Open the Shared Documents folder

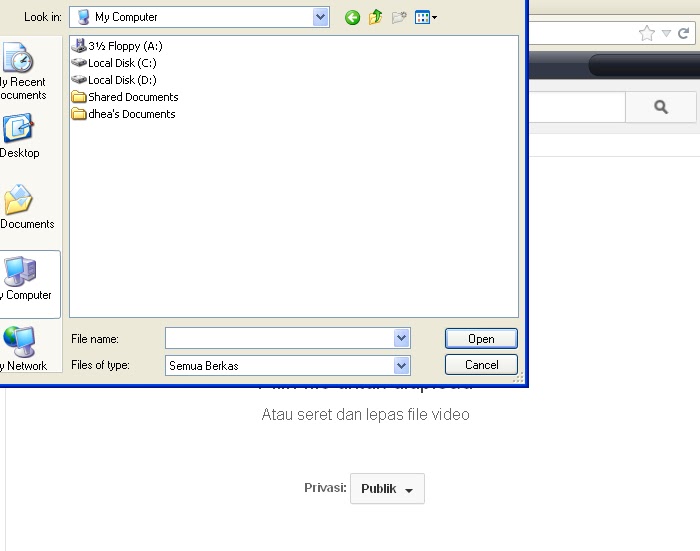125,97
